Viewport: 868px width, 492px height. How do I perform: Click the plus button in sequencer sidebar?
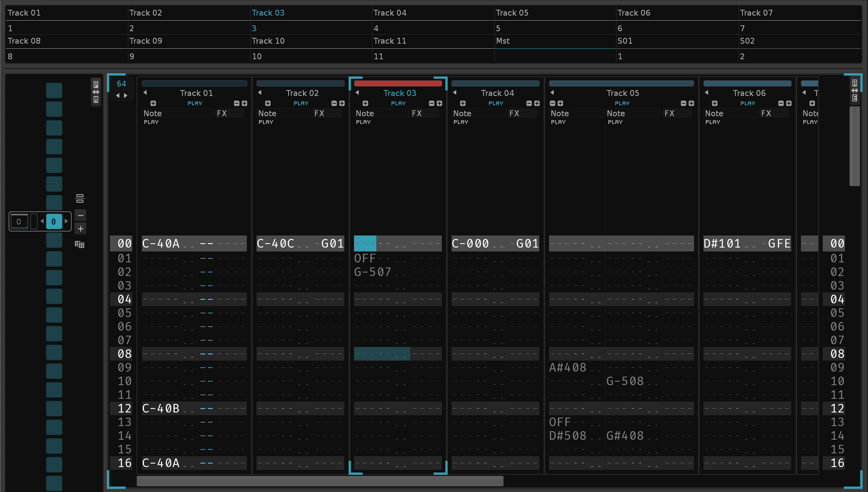click(81, 229)
